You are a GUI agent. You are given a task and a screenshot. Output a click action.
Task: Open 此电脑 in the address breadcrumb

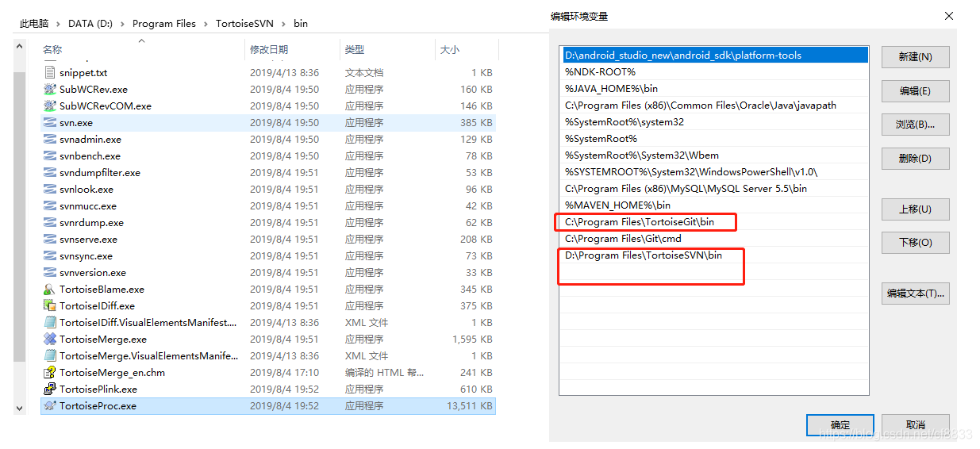36,24
